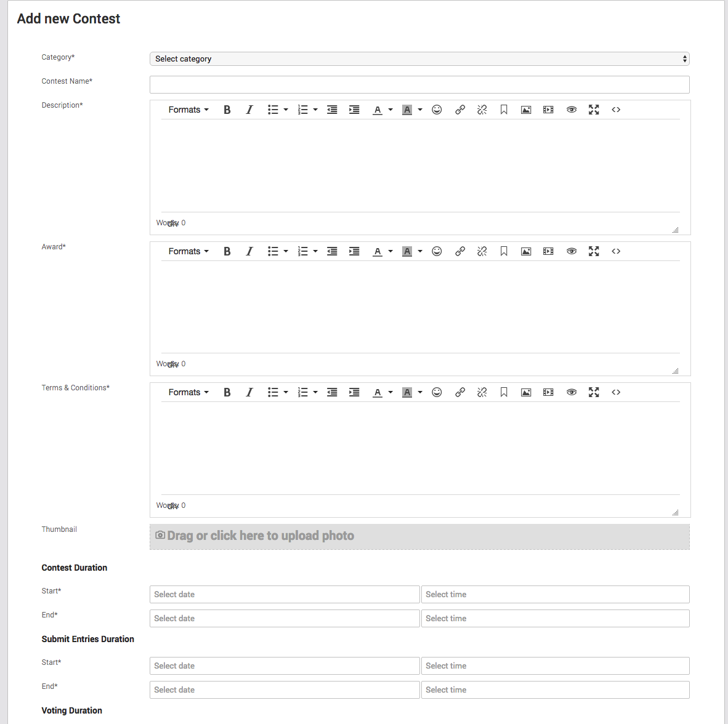Apply bullet list in the Description editor

coord(273,110)
